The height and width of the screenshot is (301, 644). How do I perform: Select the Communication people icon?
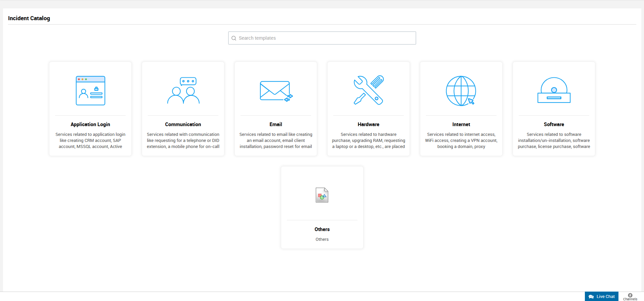click(x=183, y=90)
